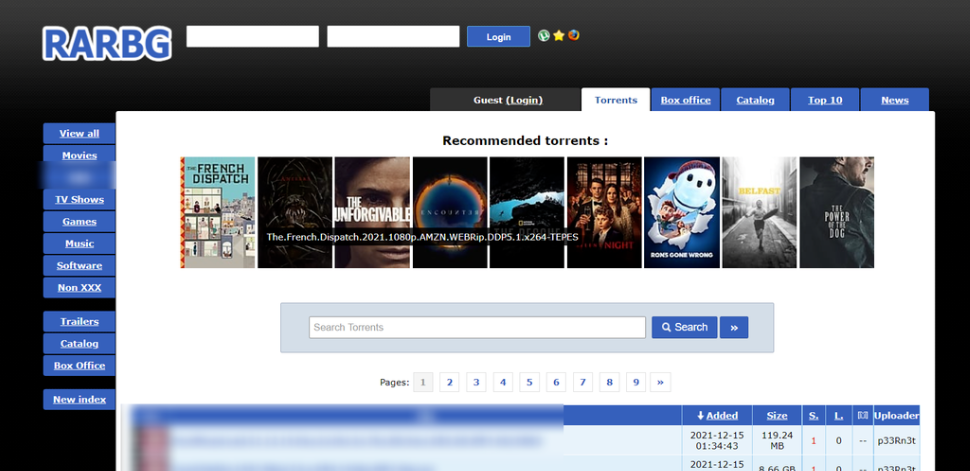Switch to the Box office tab

pos(685,100)
